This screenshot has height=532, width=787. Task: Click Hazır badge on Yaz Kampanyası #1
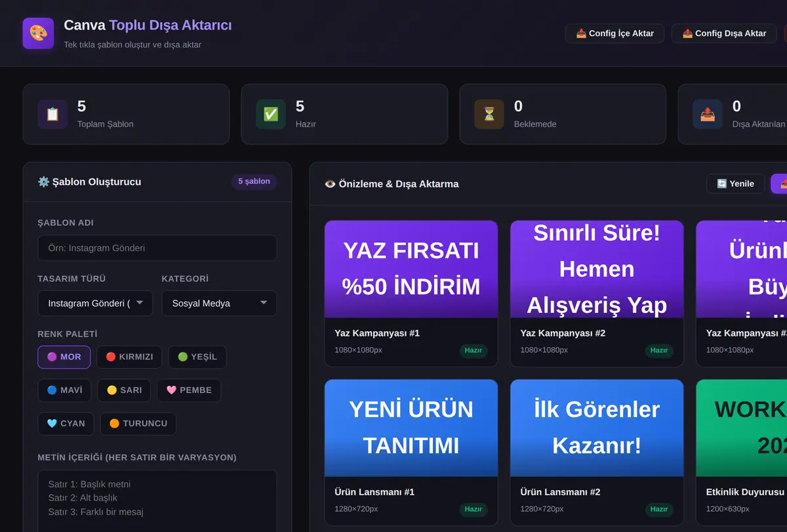point(473,350)
